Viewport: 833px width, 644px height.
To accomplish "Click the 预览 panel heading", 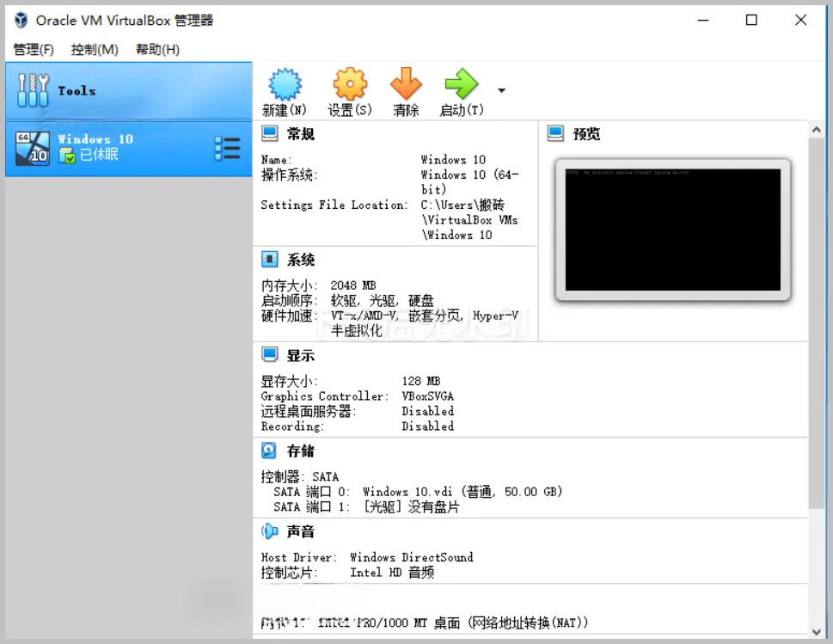I will [x=586, y=134].
